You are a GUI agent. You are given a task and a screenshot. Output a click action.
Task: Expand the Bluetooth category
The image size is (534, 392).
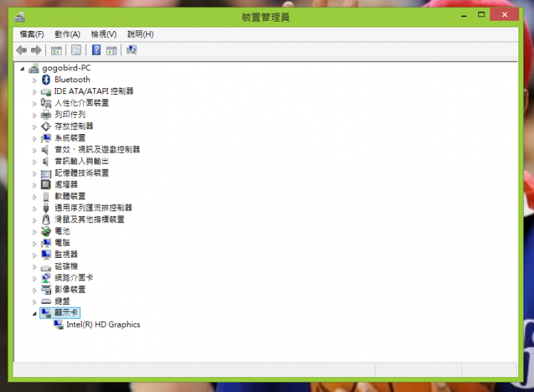[x=34, y=80]
